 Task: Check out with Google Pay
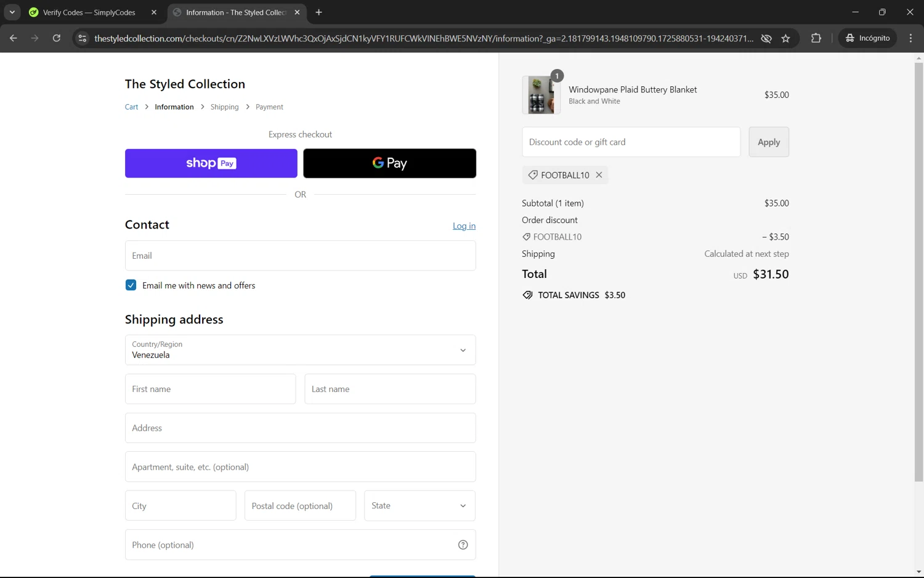pos(389,163)
